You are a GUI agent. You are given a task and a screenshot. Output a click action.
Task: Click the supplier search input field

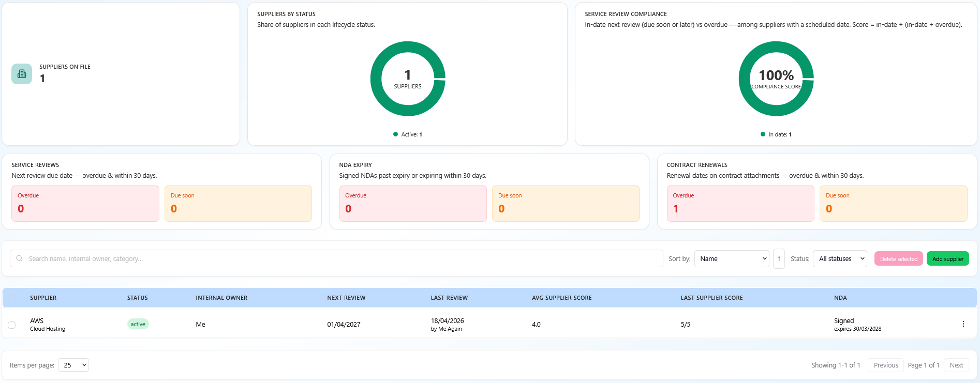(336, 258)
